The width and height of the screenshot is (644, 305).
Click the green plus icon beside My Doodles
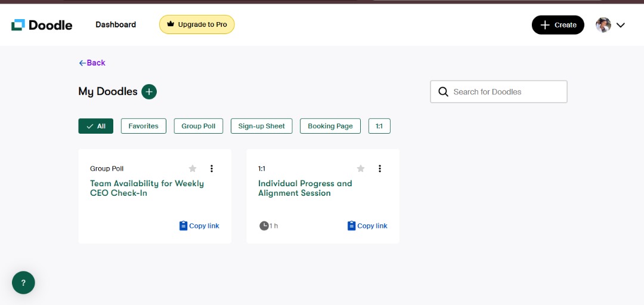[149, 92]
